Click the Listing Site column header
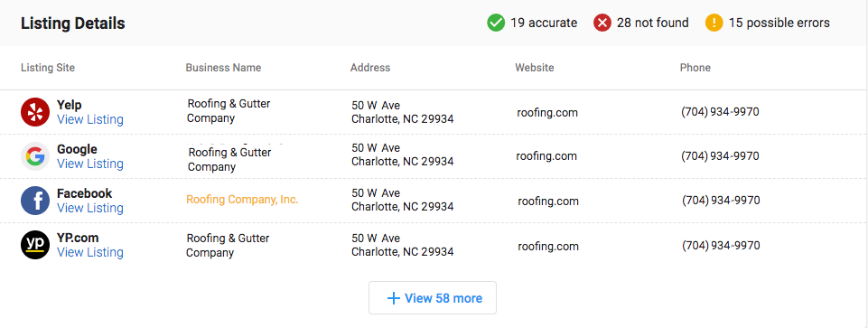This screenshot has height=328, width=868. pos(48,68)
